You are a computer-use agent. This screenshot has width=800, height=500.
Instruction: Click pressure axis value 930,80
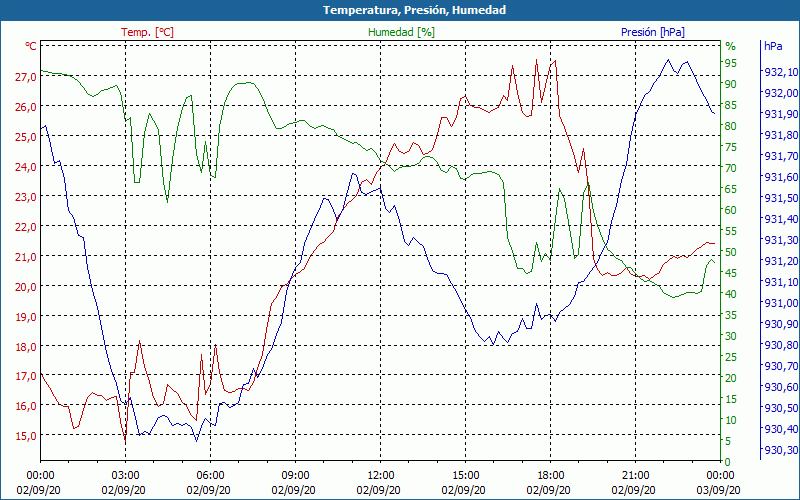pos(781,345)
